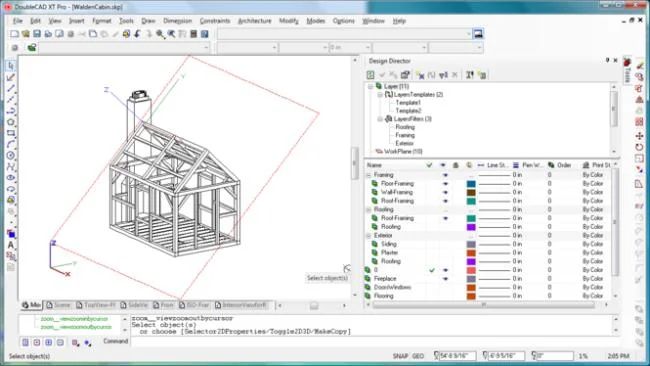650x366 pixels.
Task: Collapse the Layer (11) tree node
Action: pos(371,86)
